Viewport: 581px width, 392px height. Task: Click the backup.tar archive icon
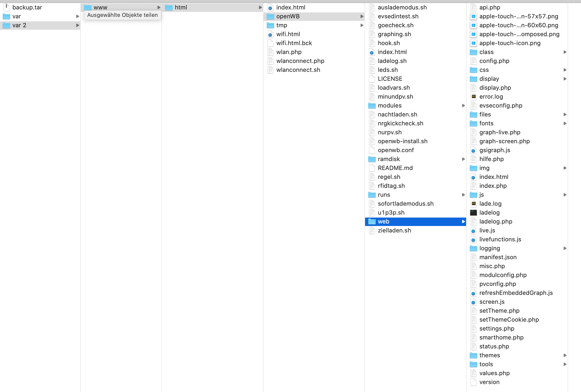click(x=6, y=7)
